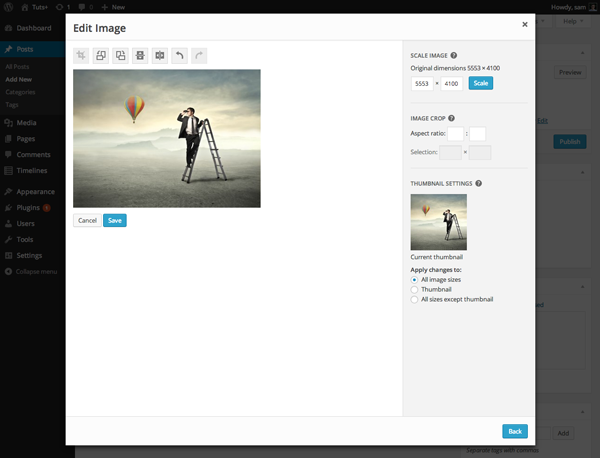Image resolution: width=600 pixels, height=458 pixels.
Task: Select All sizes except thumbnail
Action: pyautogui.click(x=414, y=300)
